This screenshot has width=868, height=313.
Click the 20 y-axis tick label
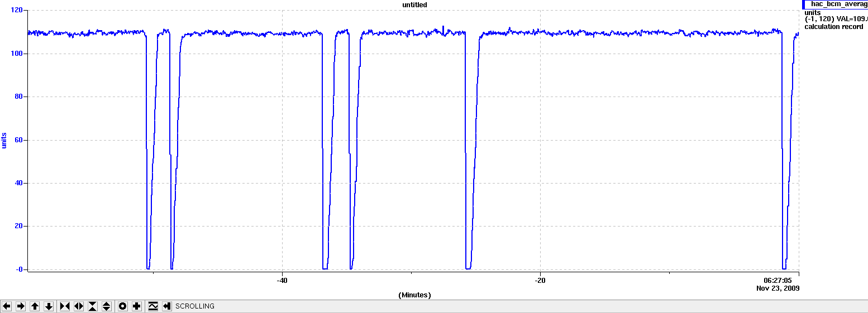[19, 226]
